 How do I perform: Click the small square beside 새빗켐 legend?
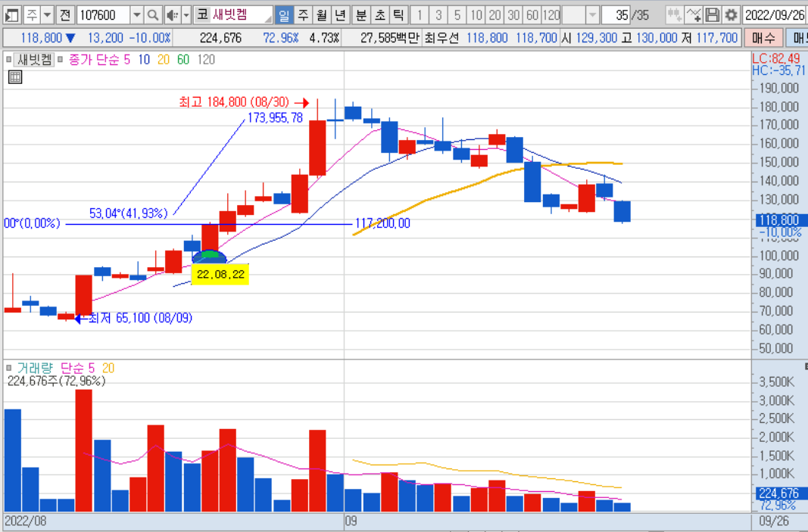click(9, 60)
